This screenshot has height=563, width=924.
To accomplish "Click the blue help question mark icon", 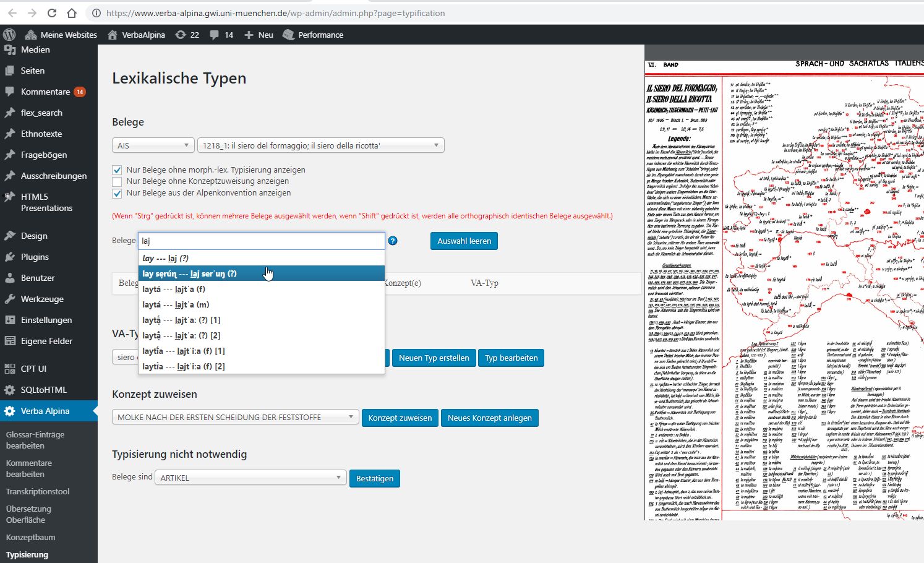I will point(393,241).
